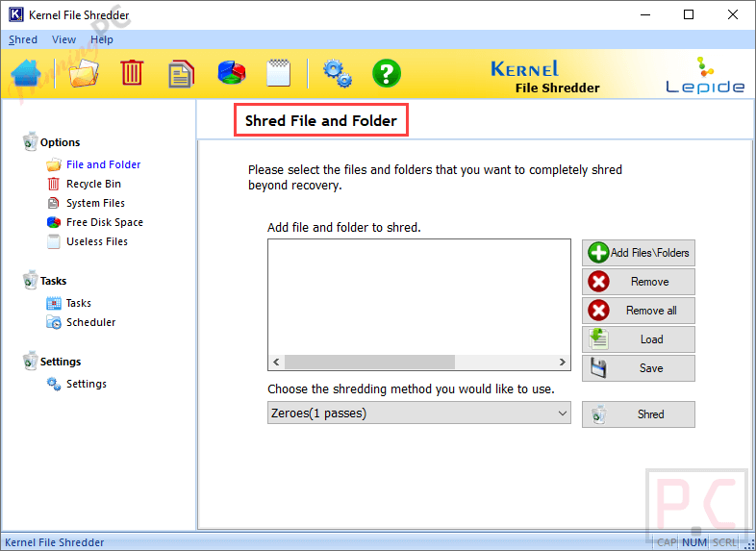Click the file list right scroll arrow
Image resolution: width=756 pixels, height=551 pixels.
point(562,362)
